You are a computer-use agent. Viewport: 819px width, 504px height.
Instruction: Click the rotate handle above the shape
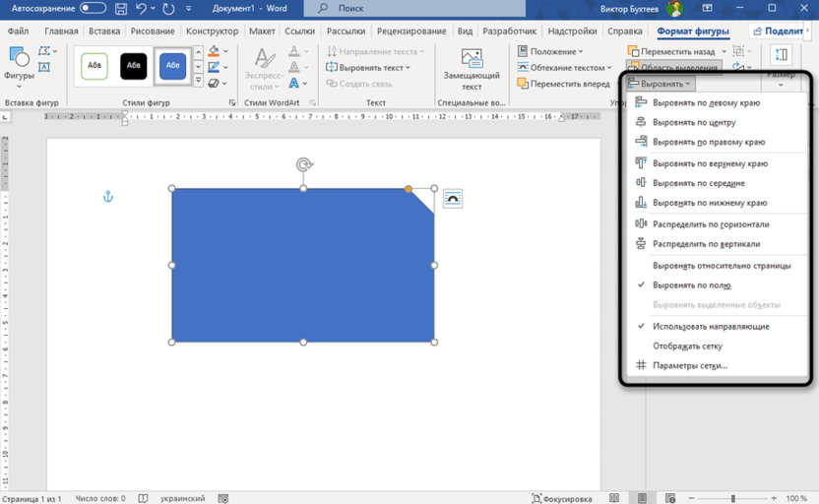pyautogui.click(x=303, y=165)
